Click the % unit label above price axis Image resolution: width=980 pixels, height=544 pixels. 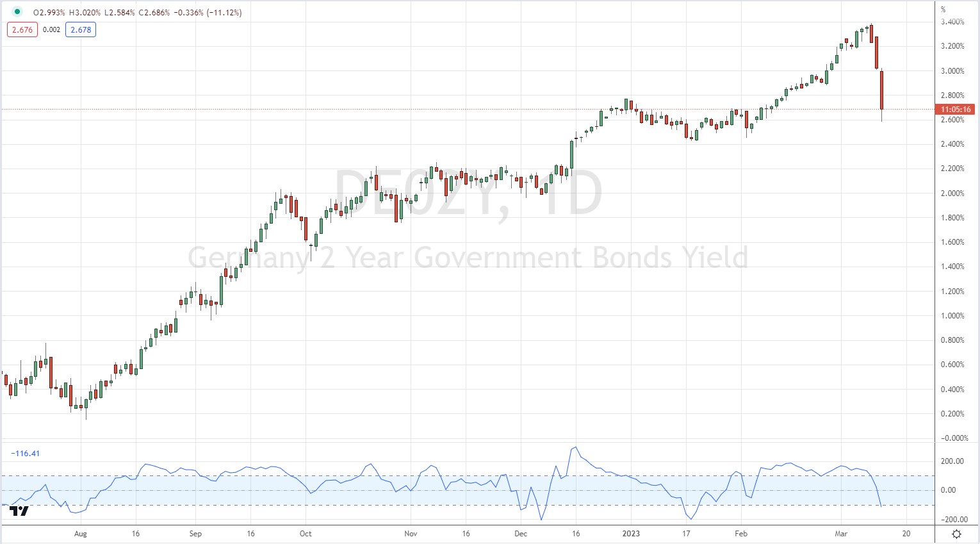tap(943, 10)
